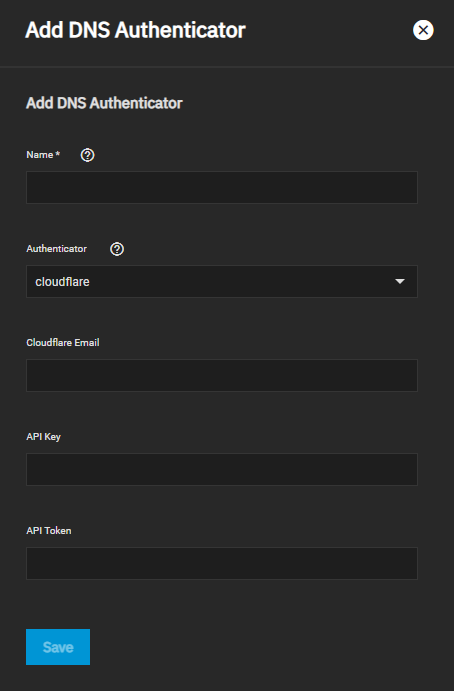Viewport: 454px width, 691px height.
Task: Select the cloudflare value text
Action: pyautogui.click(x=62, y=282)
